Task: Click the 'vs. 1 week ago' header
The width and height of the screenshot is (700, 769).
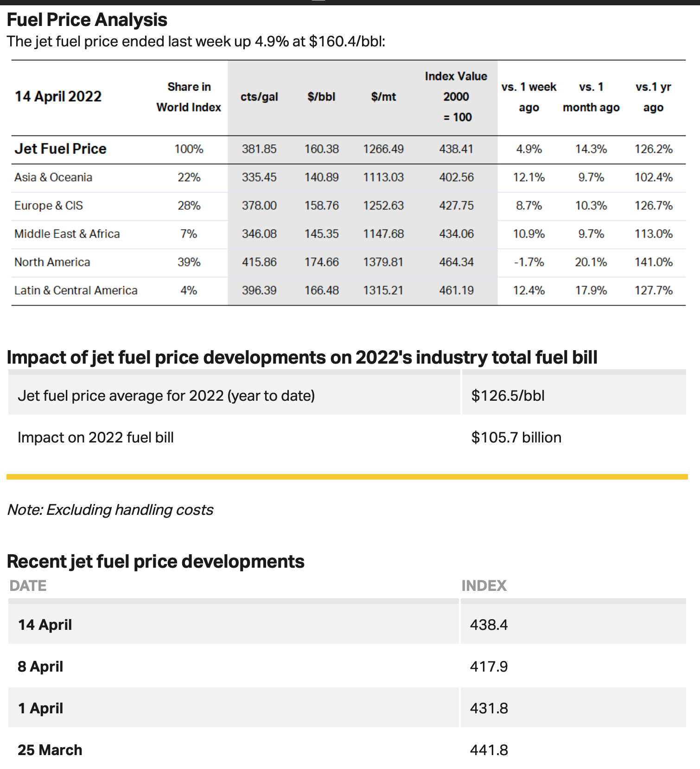Action: (529, 97)
